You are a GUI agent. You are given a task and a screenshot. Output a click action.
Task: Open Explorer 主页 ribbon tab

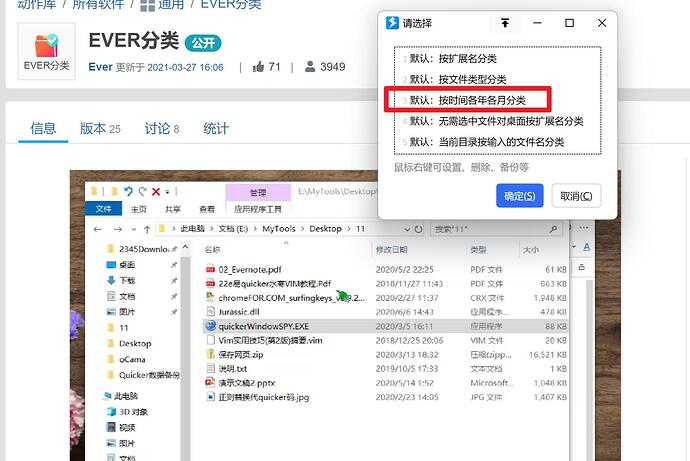[x=139, y=209]
